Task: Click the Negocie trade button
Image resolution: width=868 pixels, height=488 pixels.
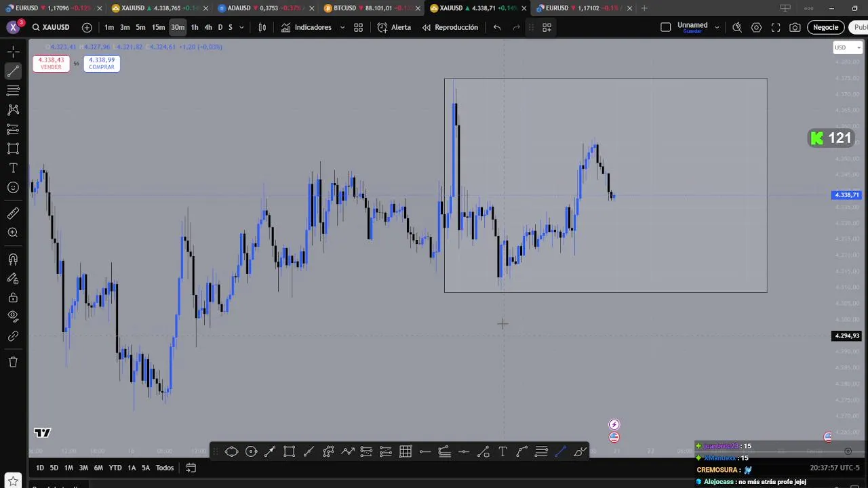Action: [825, 27]
